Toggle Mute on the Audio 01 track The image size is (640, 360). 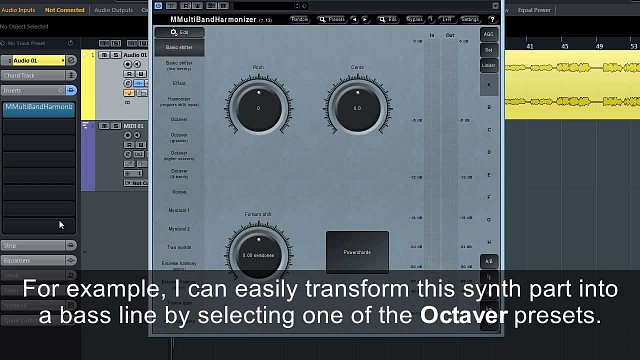pos(104,55)
